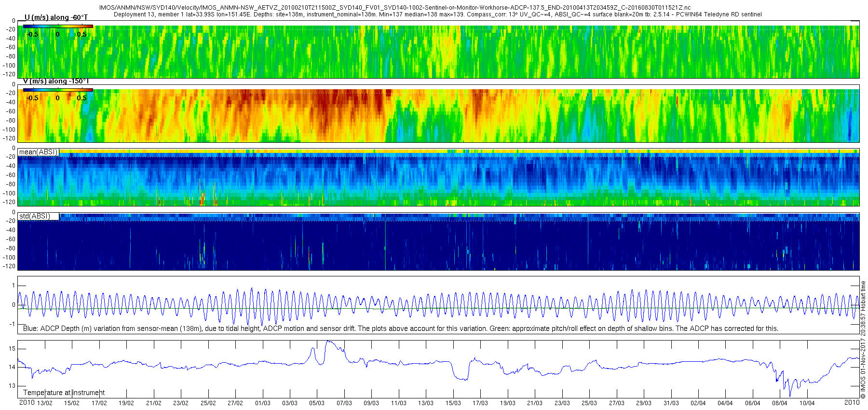Screen dimensions: 868x410
Task: Select the '15/03' date tick label
Action: pos(453,403)
